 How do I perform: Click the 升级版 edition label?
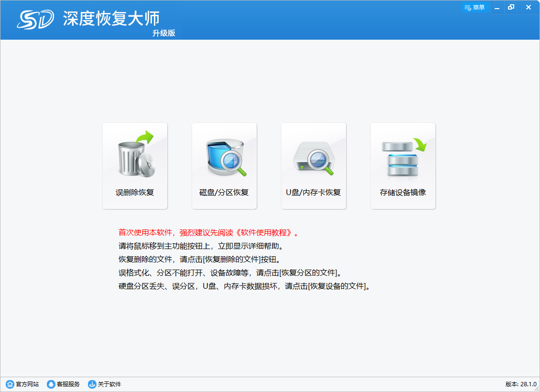(x=164, y=33)
